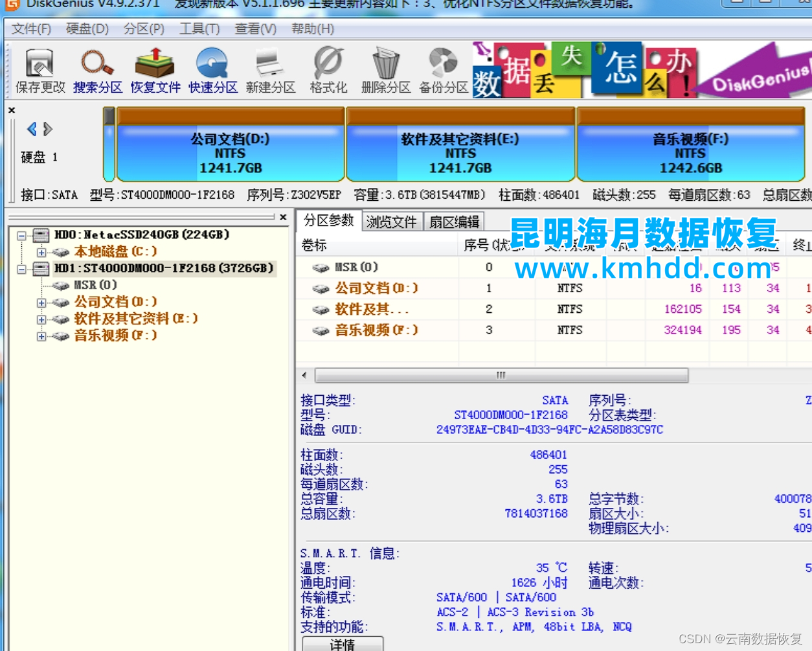Click the DiskGenius banner advertisement
This screenshot has width=812, height=651.
641,70
